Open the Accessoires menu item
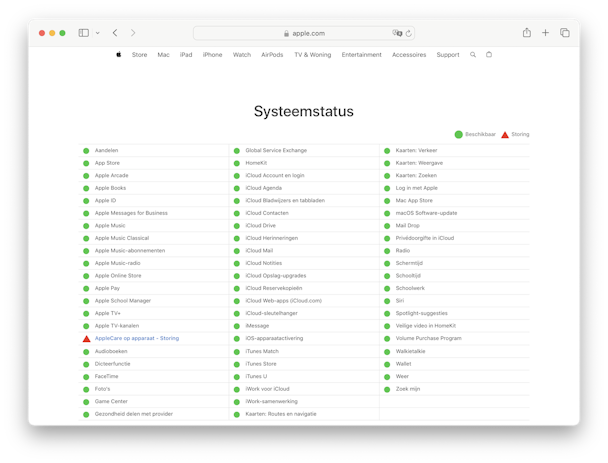Screen dimensions: 608x463 point(409,55)
